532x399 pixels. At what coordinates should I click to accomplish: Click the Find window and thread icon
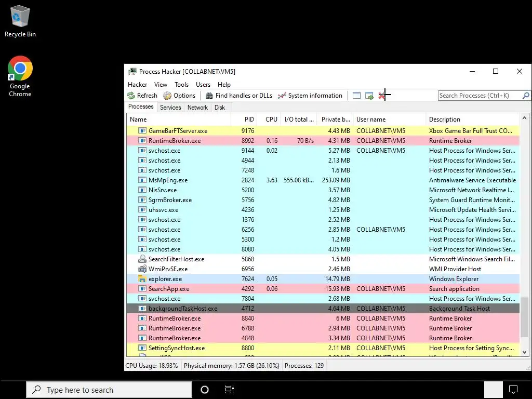(x=369, y=96)
